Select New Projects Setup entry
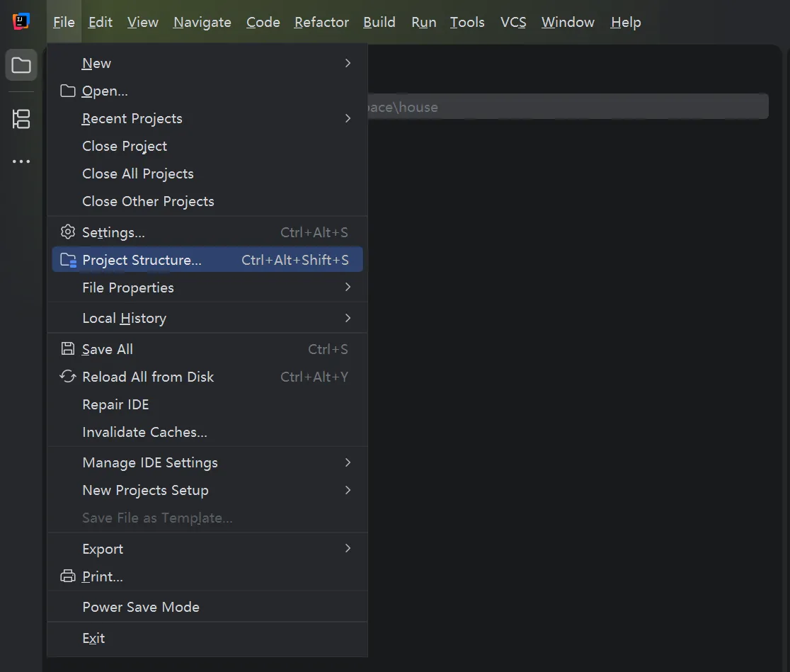Screen dimensions: 790x672 point(207,490)
